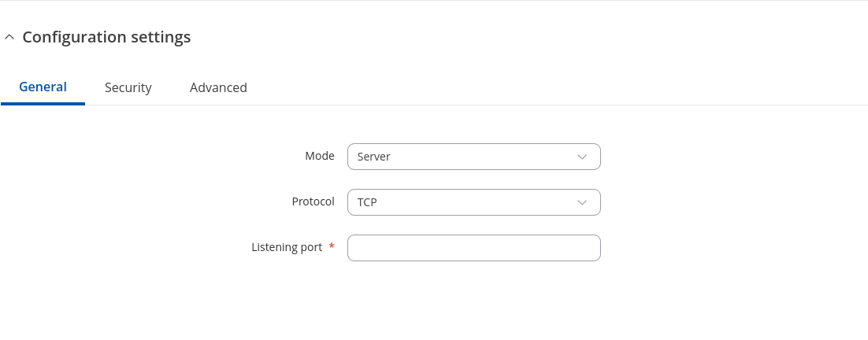Click the Mode field label

pyautogui.click(x=320, y=156)
